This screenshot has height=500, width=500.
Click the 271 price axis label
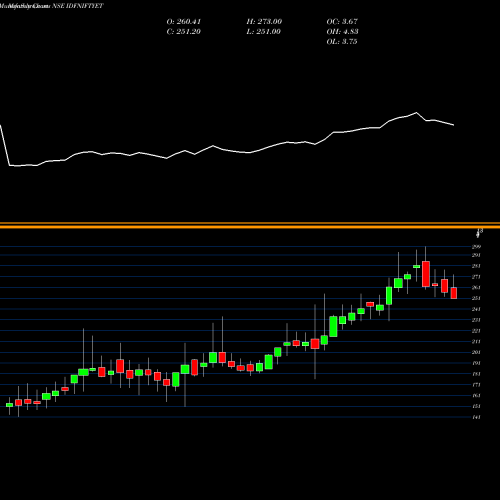(476, 277)
